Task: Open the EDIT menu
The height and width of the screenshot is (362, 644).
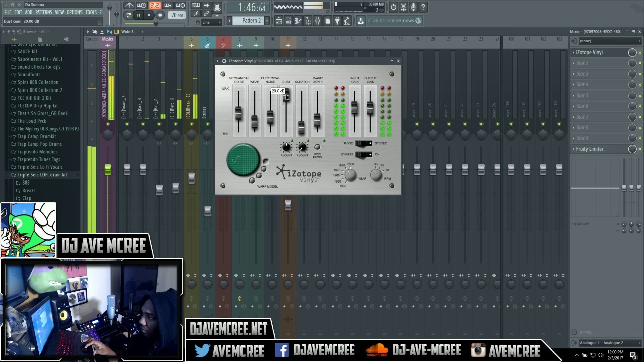Action: click(18, 12)
